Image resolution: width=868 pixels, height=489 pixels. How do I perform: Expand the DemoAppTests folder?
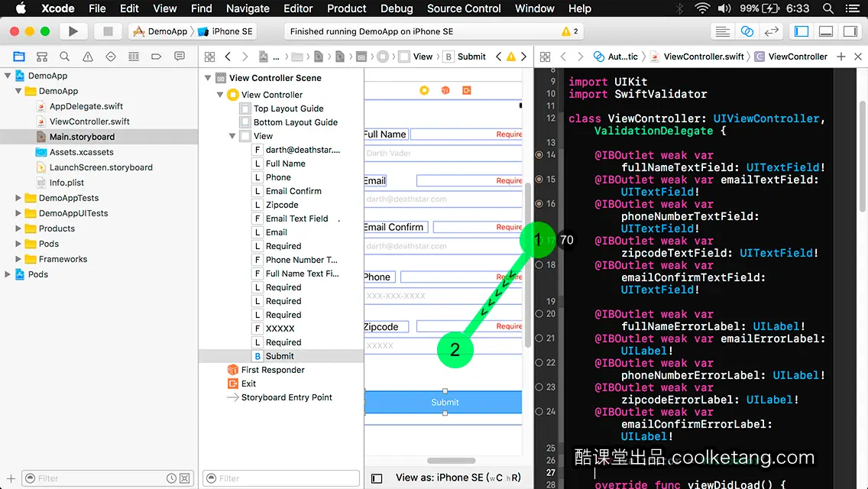click(18, 198)
